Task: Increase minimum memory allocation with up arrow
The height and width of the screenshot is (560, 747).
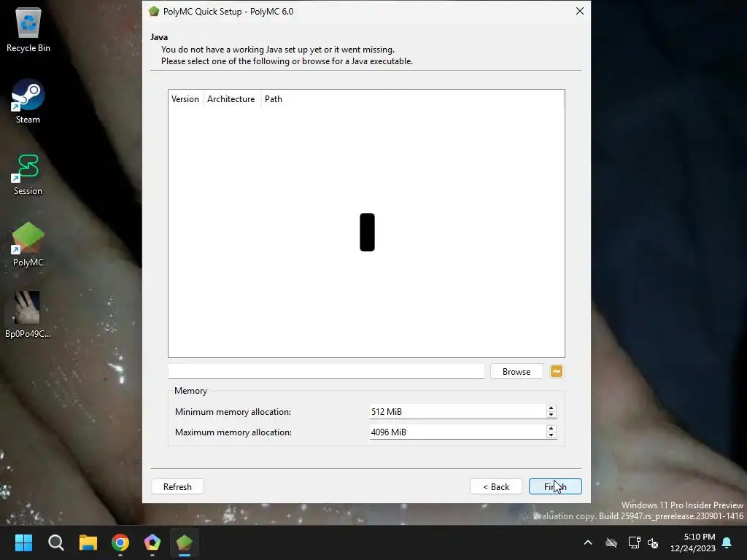Action: coord(551,408)
